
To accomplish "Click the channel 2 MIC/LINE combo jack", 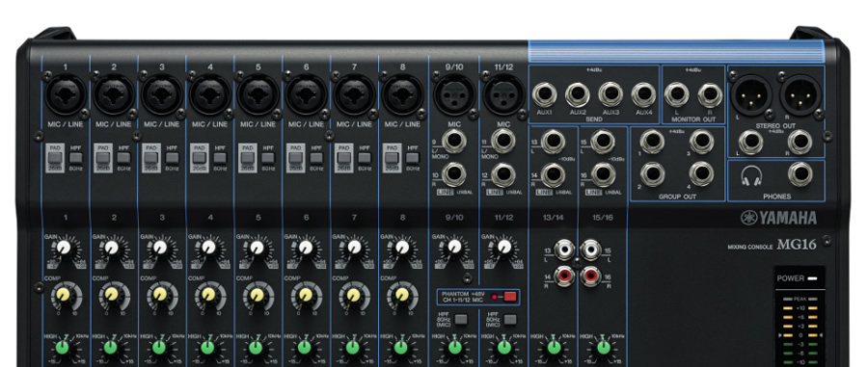I will coord(114,94).
